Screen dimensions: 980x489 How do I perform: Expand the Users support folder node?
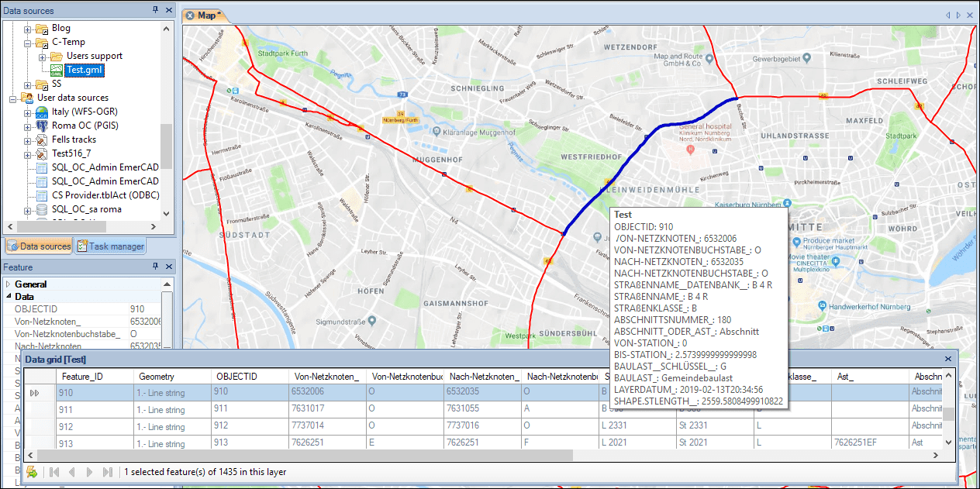point(42,57)
